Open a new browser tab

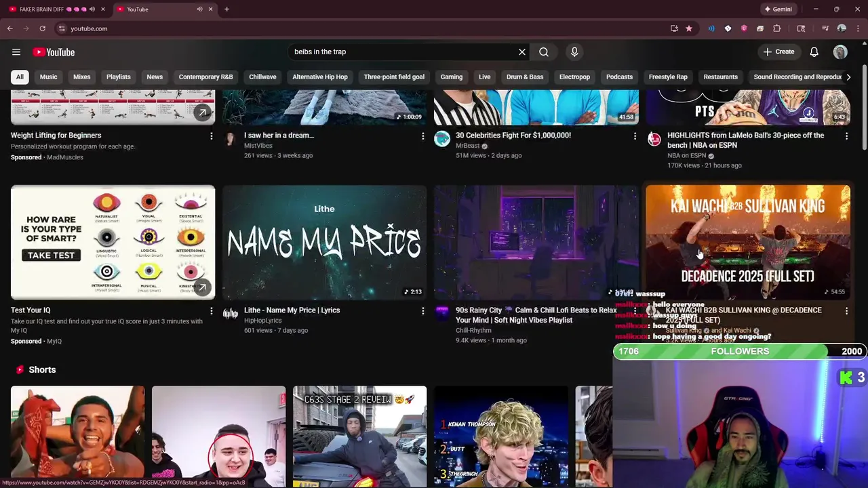[226, 9]
